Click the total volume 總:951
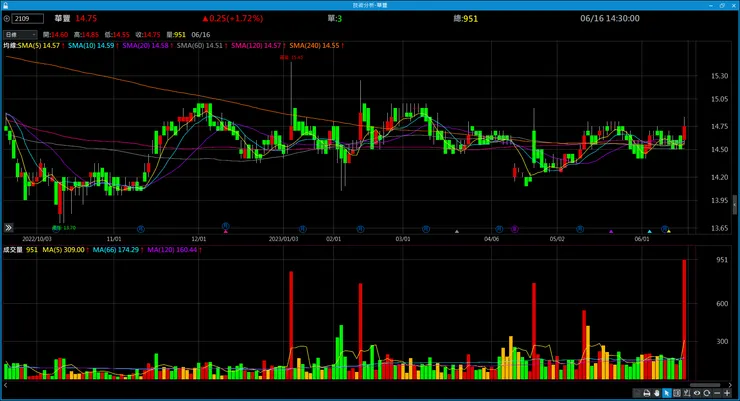 point(465,18)
